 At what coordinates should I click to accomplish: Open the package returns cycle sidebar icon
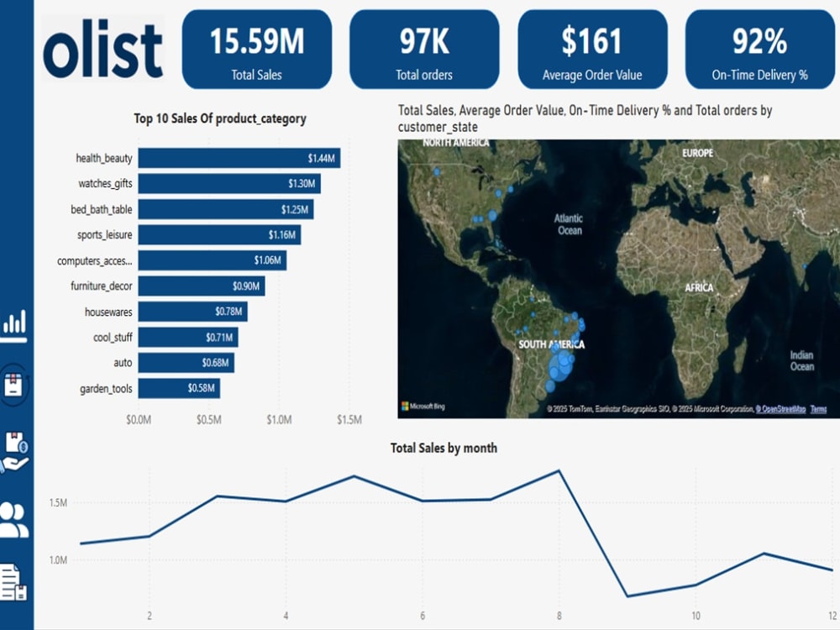(13, 384)
